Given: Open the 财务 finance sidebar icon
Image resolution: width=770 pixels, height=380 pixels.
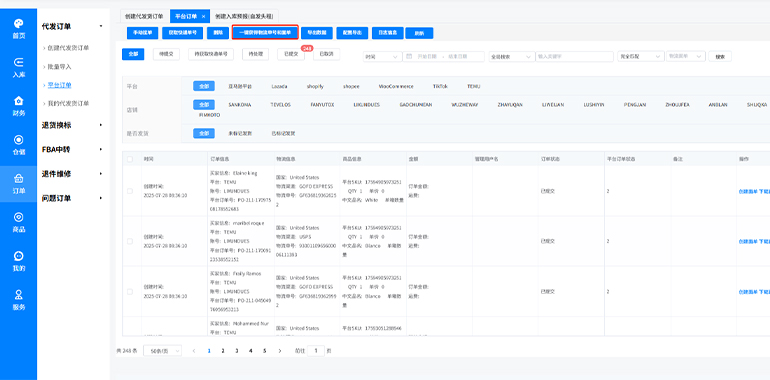Looking at the screenshot, I should [x=18, y=101].
